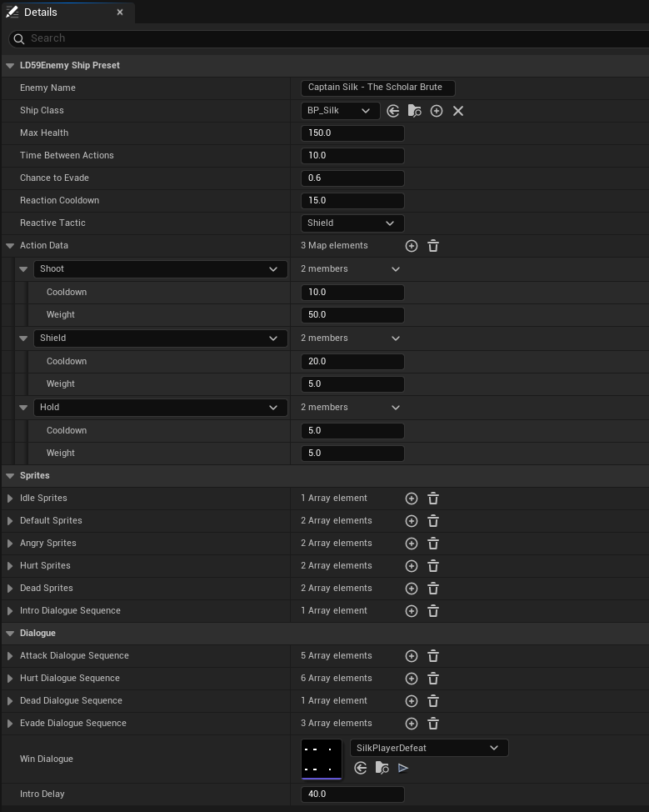Add element to Dead Dialogue Sequence
The image size is (649, 812).
pos(412,701)
